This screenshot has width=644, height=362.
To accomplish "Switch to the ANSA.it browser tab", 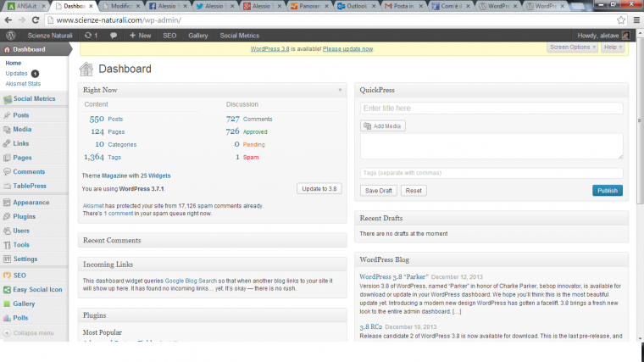I will (x=25, y=6).
